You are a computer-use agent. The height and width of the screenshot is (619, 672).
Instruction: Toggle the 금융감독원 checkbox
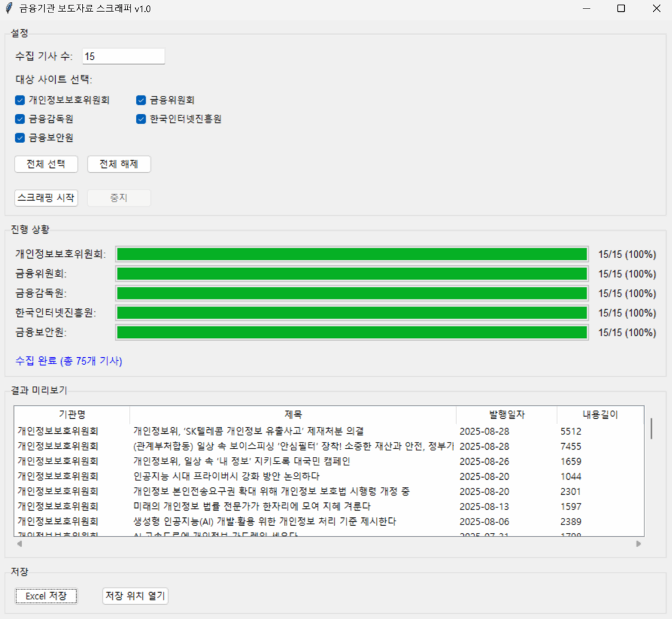tap(20, 119)
